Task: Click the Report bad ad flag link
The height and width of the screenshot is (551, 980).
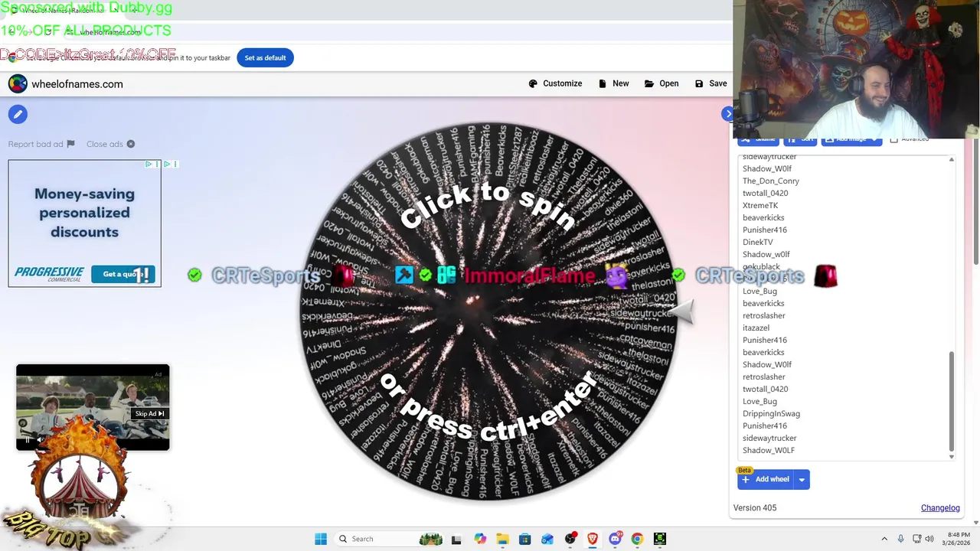Action: tap(41, 144)
